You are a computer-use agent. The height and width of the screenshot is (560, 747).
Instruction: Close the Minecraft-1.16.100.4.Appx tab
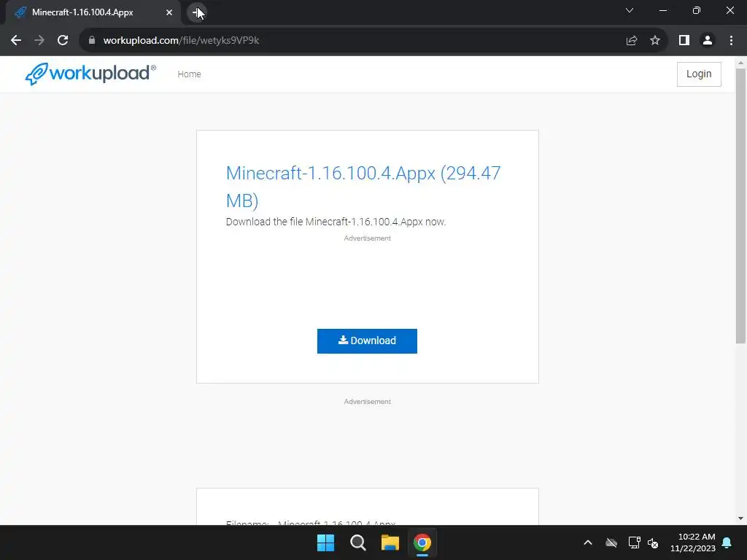169,12
